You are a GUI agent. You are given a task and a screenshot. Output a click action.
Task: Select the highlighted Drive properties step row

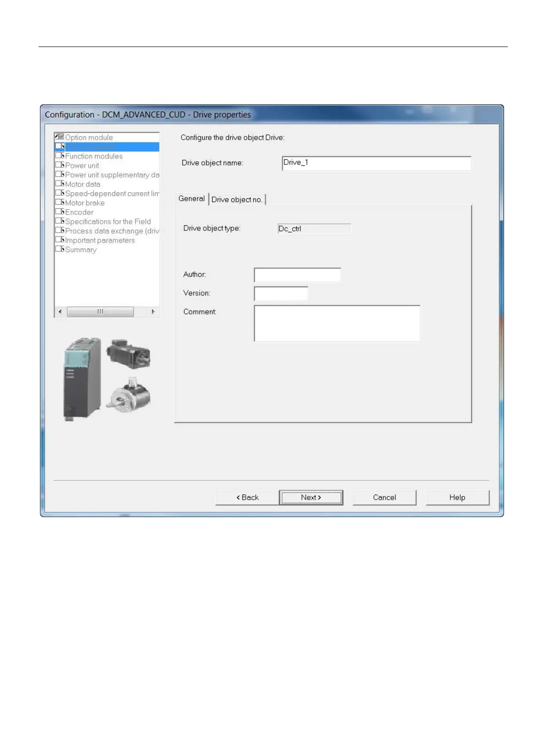tap(107, 147)
